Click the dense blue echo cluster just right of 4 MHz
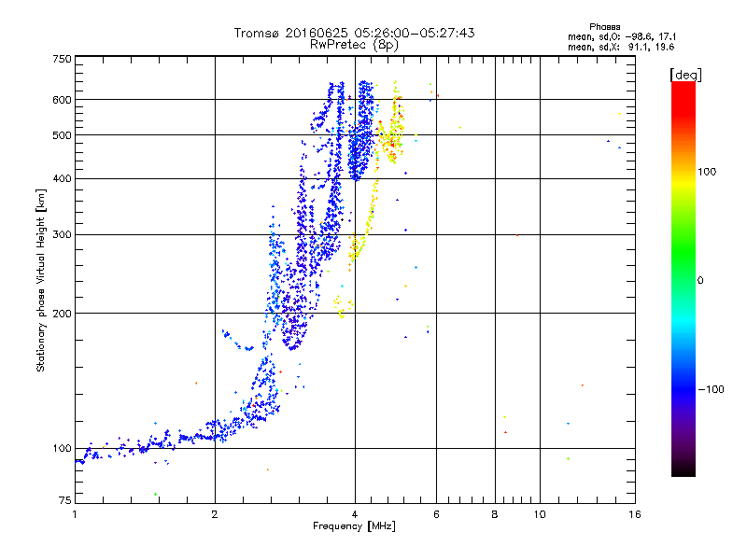747x560 pixels. (360, 131)
